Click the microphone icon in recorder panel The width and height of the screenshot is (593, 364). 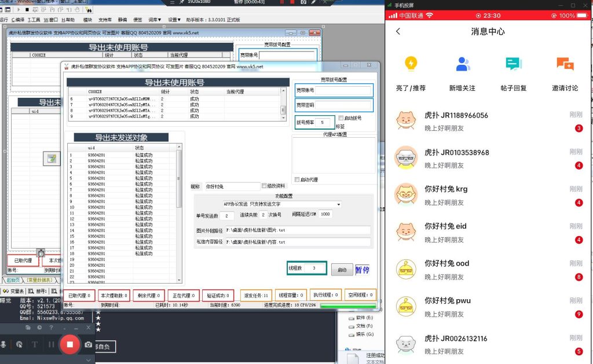pyautogui.click(x=3, y=344)
